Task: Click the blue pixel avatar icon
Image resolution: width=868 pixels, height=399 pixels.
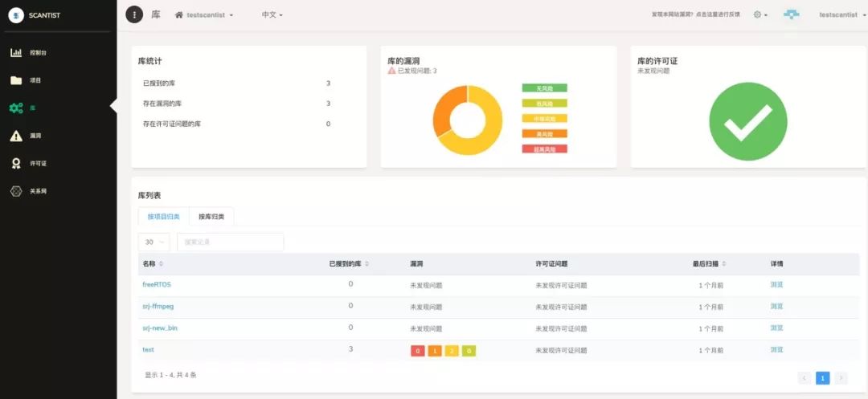Action: pyautogui.click(x=792, y=14)
